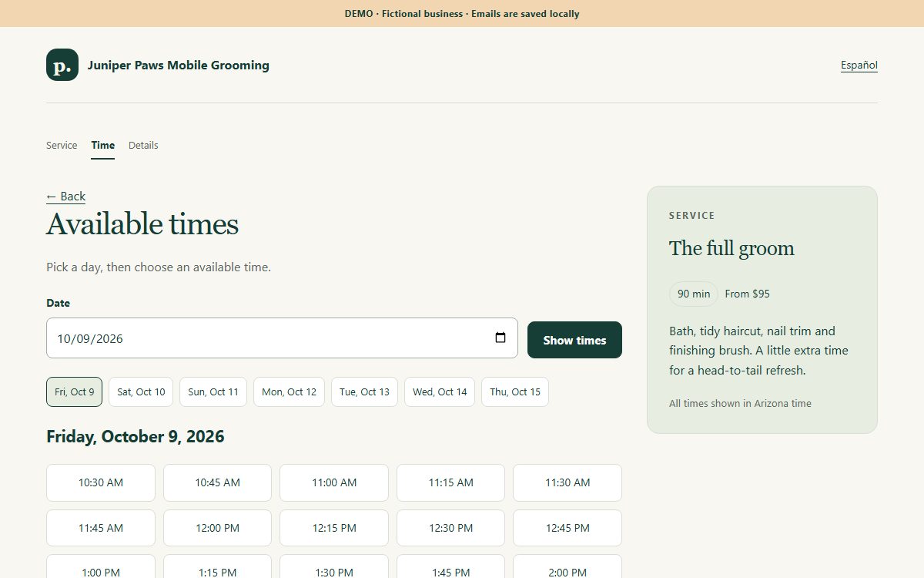The image size is (924, 578).
Task: Select the Sun, Oct 11 day chip
Action: 213,391
